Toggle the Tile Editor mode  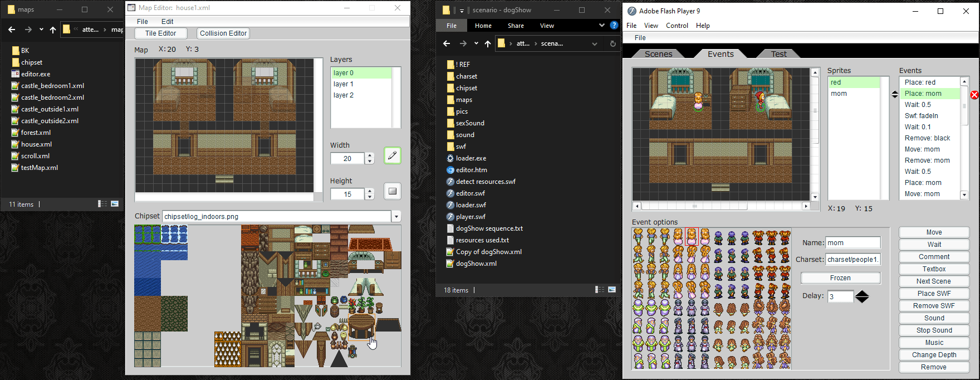(160, 33)
